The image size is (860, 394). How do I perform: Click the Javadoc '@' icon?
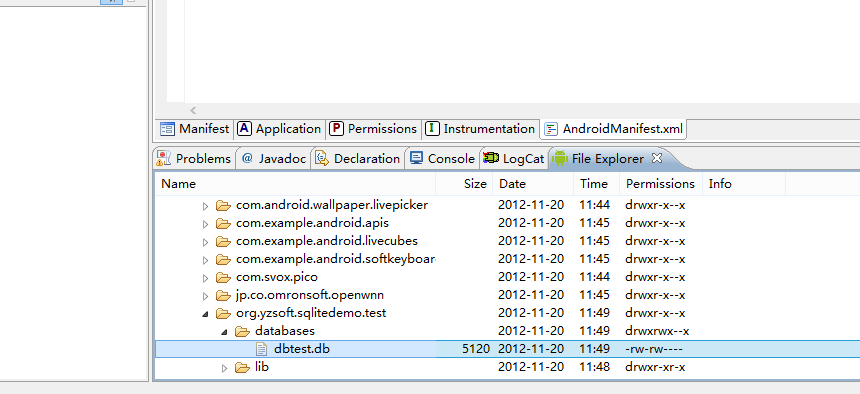247,159
